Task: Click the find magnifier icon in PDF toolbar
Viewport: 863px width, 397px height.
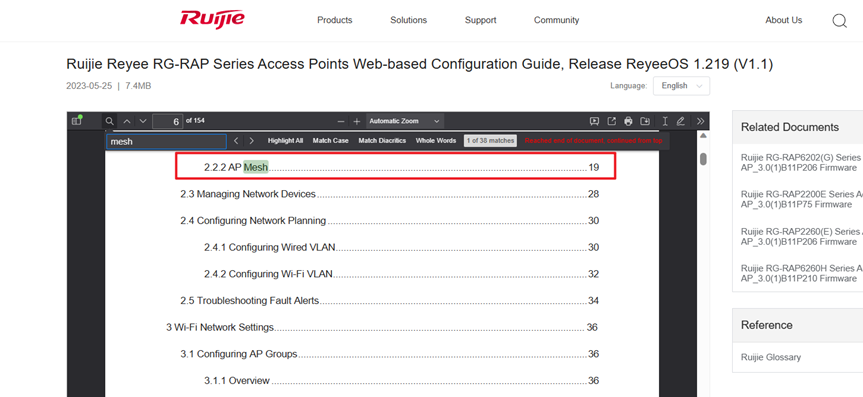Action: pos(110,121)
